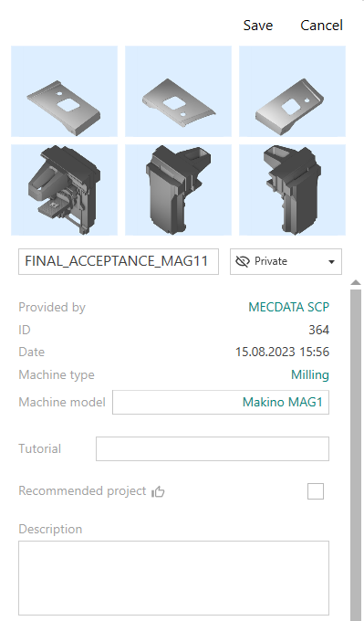This screenshot has width=364, height=621.
Task: Click the scrollbar up arrow
Action: pos(356,282)
